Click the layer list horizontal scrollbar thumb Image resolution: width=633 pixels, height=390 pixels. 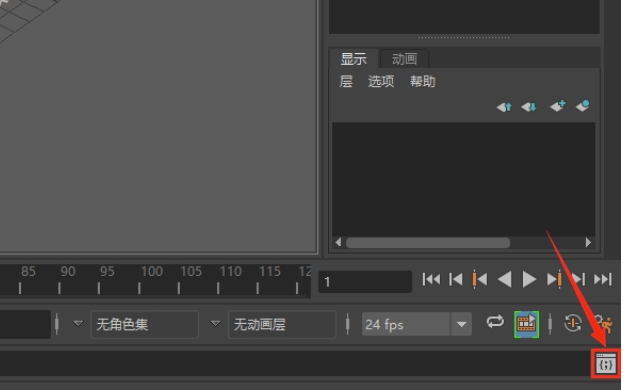[428, 243]
